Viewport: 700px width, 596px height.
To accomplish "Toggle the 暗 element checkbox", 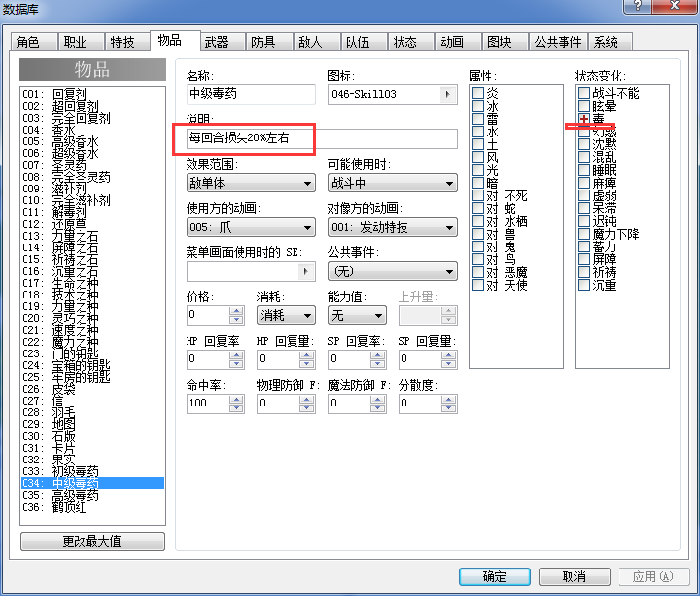I will click(x=478, y=183).
